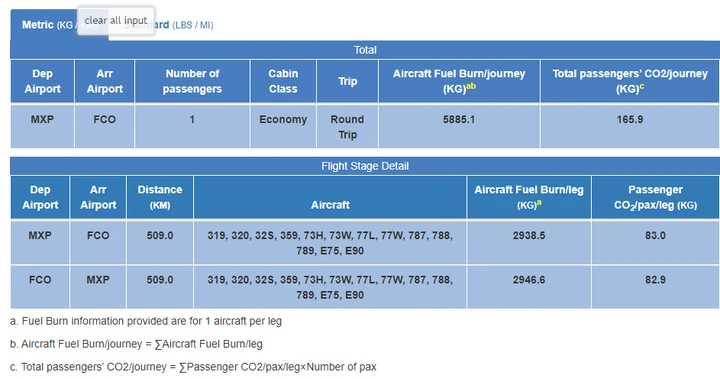Click the 83.0 passenger CO2 value

655,236
